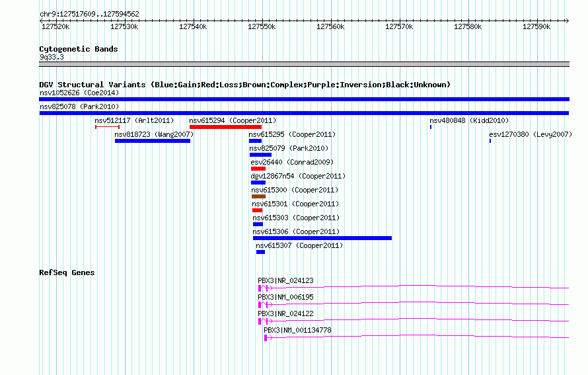Select the blue nsv825079 gain bar
588x375 pixels.
[260, 155]
